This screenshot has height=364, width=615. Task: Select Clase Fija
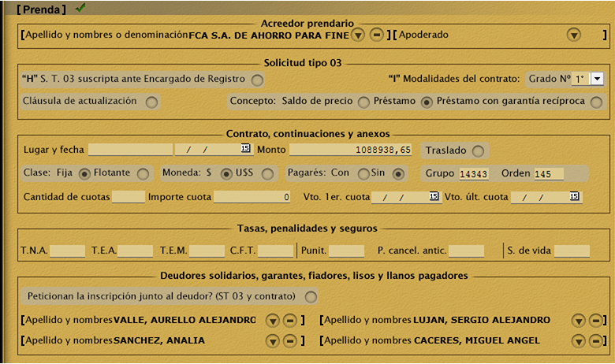click(x=84, y=174)
